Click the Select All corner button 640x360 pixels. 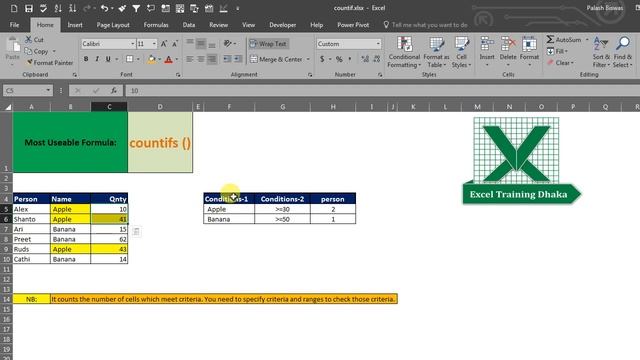(7, 107)
